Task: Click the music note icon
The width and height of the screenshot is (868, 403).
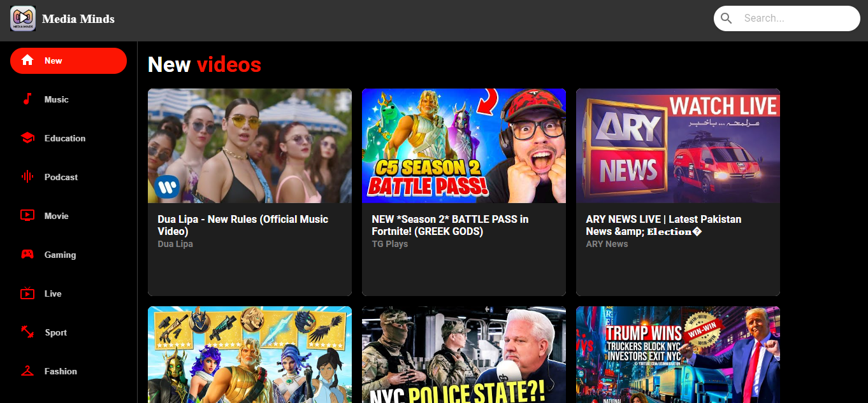Action: [27, 99]
